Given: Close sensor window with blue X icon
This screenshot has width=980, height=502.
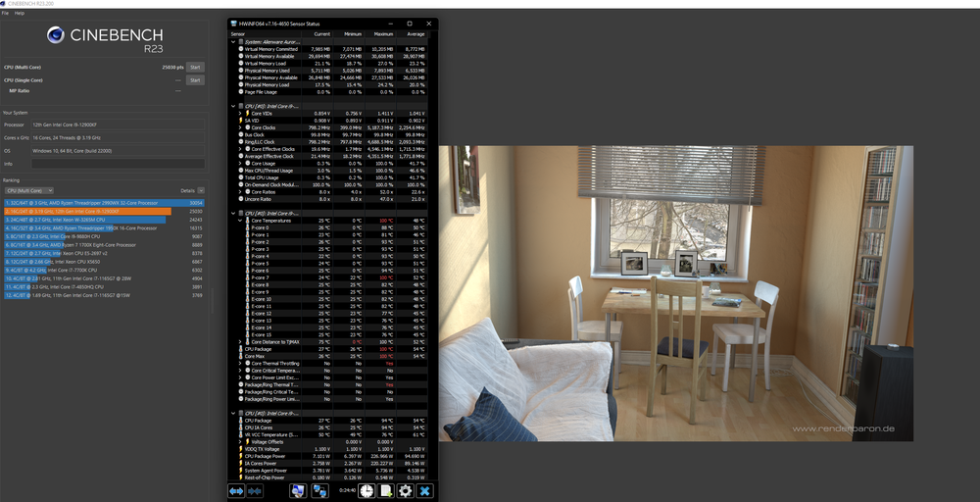Looking at the screenshot, I should [x=424, y=490].
